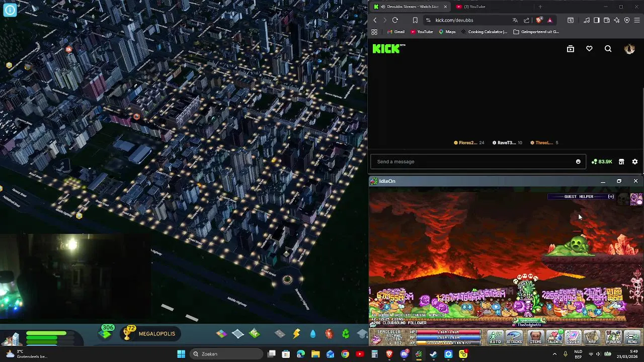The height and width of the screenshot is (362, 644).
Task: Expand the Quest Helper panel
Action: 611,197
